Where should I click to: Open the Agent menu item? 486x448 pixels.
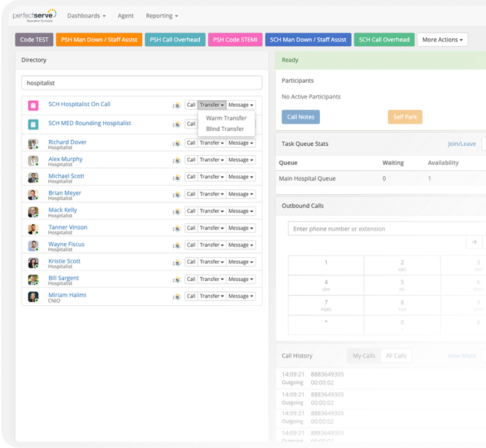tap(126, 16)
